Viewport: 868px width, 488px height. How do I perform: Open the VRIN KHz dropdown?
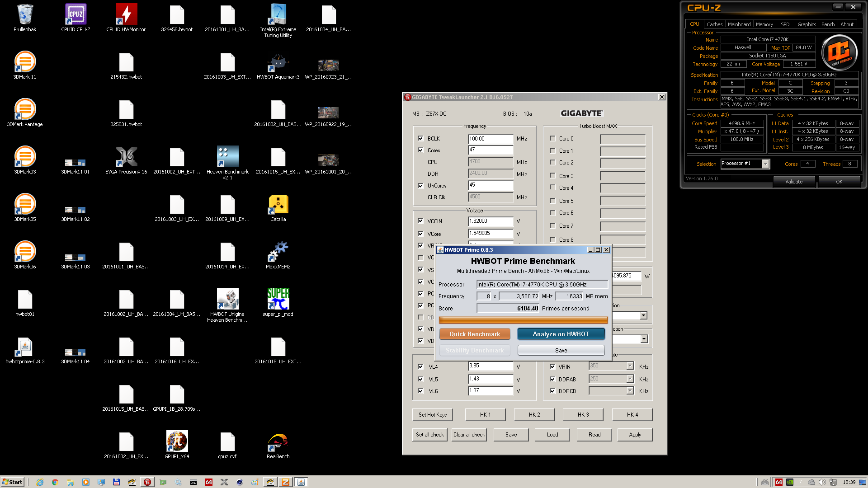click(630, 366)
